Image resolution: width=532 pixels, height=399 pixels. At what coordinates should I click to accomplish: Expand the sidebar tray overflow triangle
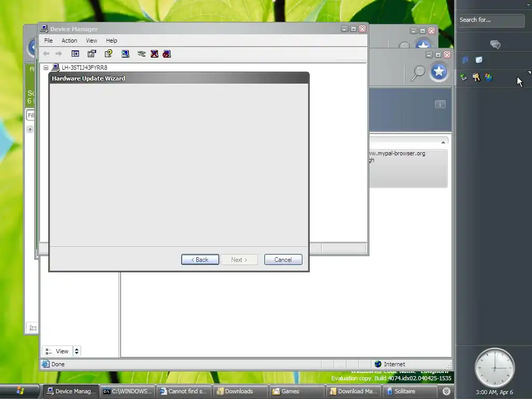pyautogui.click(x=529, y=73)
